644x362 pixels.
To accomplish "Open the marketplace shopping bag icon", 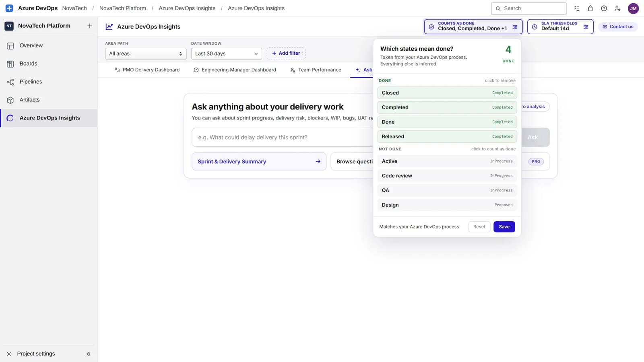I will (x=590, y=8).
